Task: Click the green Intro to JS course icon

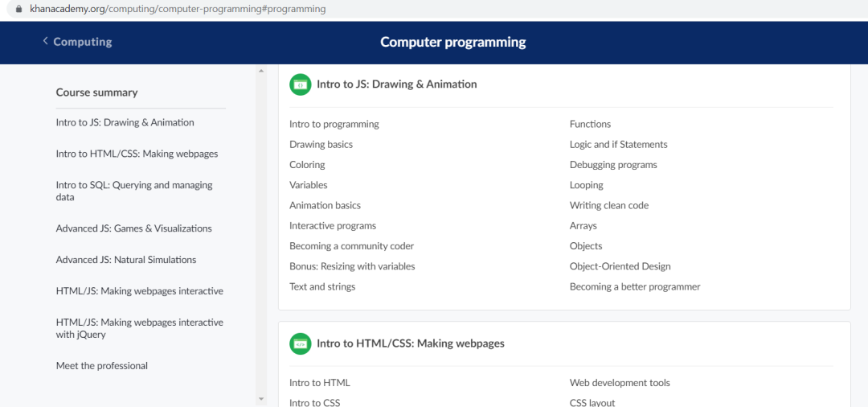Action: click(300, 84)
